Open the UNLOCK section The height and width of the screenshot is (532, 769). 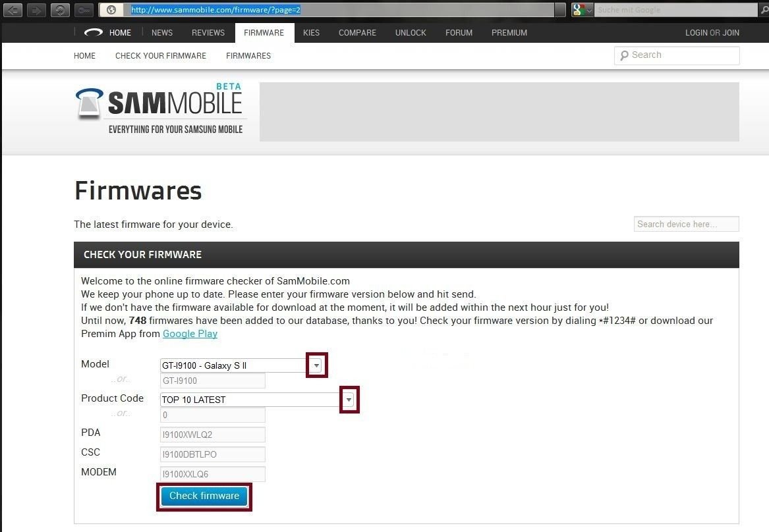pos(411,33)
